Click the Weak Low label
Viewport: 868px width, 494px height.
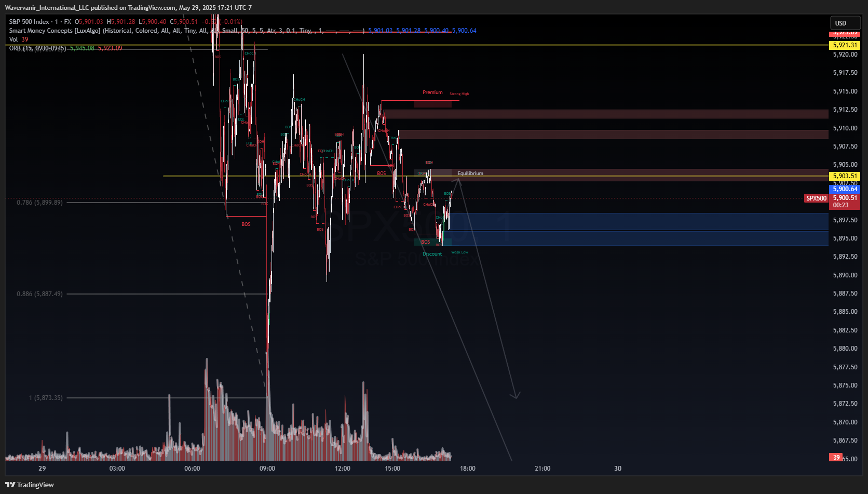pos(459,252)
